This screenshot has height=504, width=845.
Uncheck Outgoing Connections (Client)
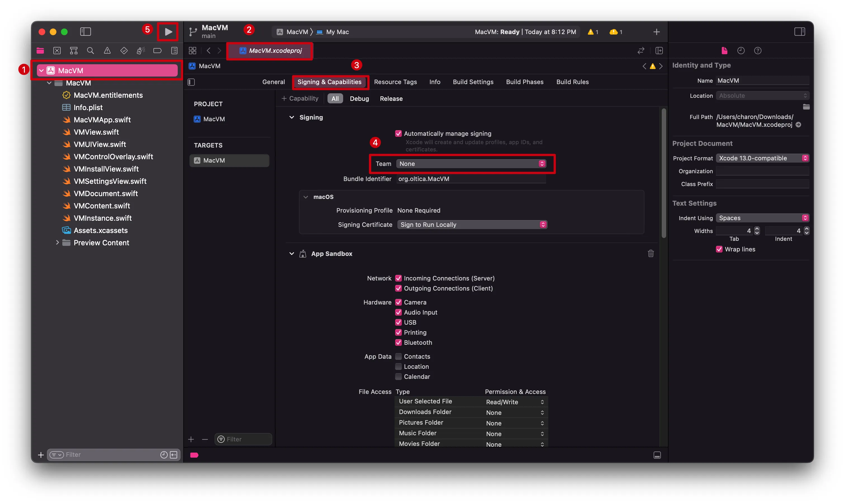(398, 288)
